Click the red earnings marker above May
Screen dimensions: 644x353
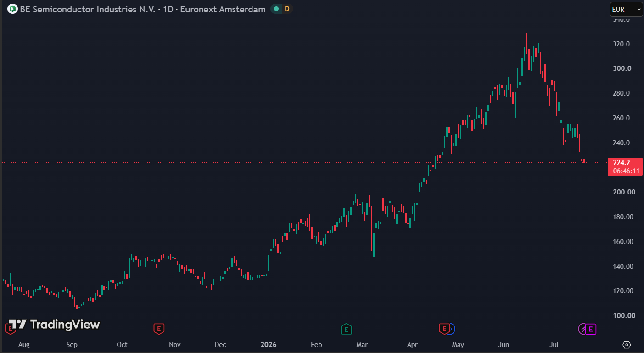tap(444, 329)
